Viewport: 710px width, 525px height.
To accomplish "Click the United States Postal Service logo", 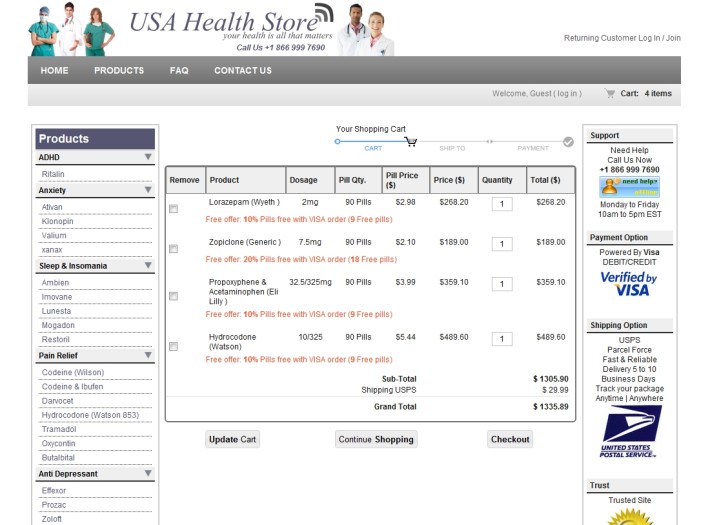I will point(630,431).
